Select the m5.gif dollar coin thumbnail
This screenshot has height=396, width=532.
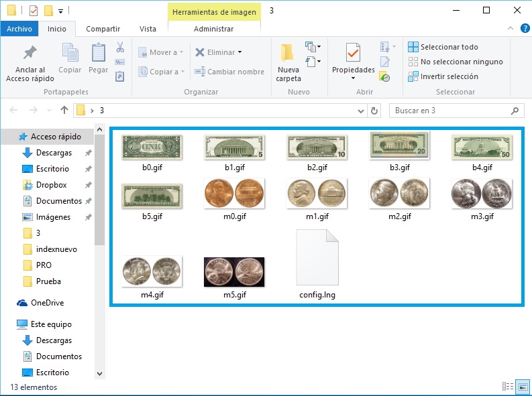[234, 271]
